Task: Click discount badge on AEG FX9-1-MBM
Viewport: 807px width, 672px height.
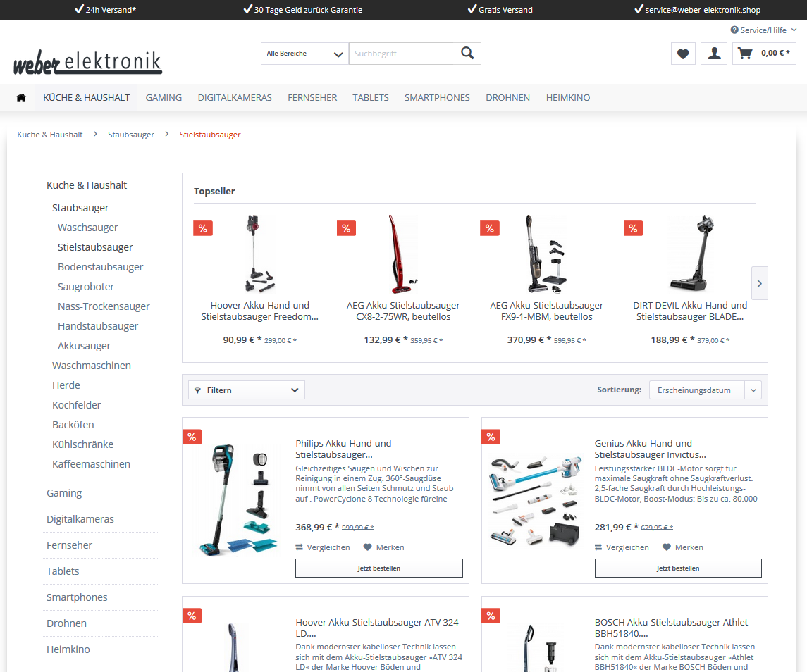Action: click(489, 228)
